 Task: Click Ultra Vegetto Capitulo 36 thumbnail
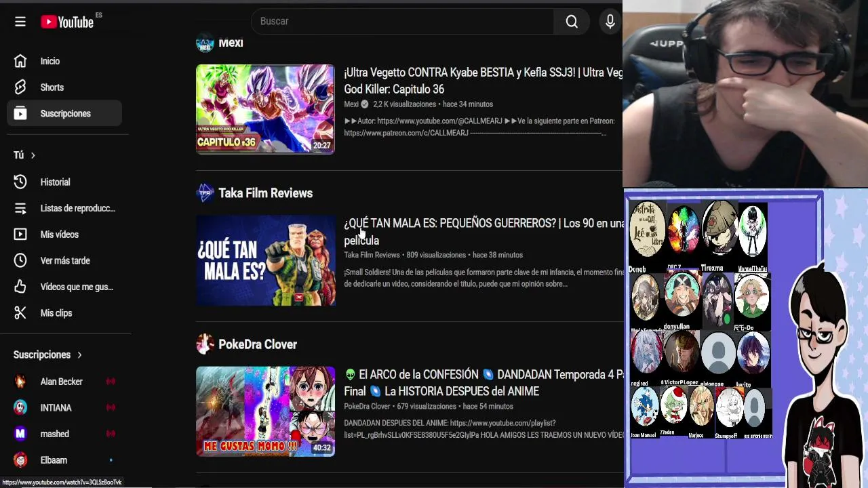[x=265, y=109]
